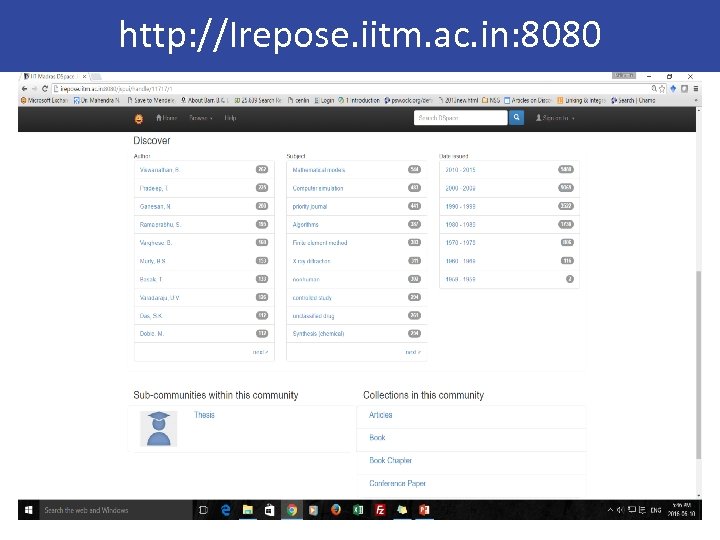Click the browser address bar
The height and width of the screenshot is (540, 720).
349,89
